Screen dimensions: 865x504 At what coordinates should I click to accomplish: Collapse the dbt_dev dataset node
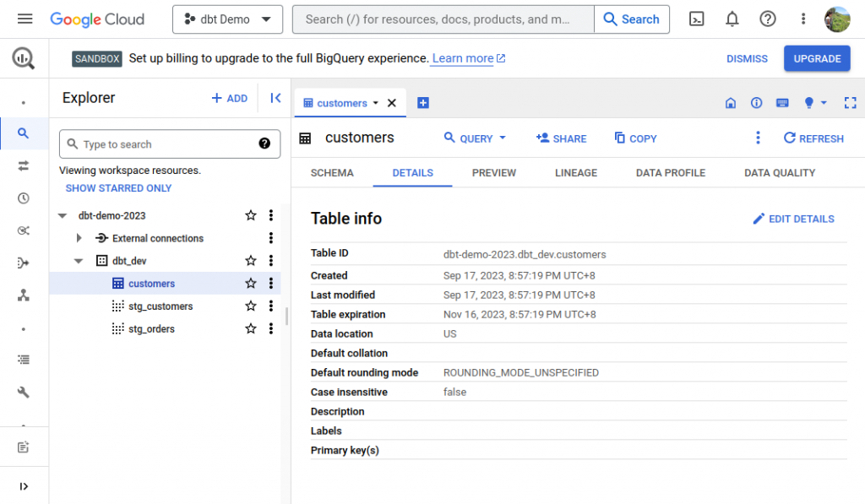(79, 261)
